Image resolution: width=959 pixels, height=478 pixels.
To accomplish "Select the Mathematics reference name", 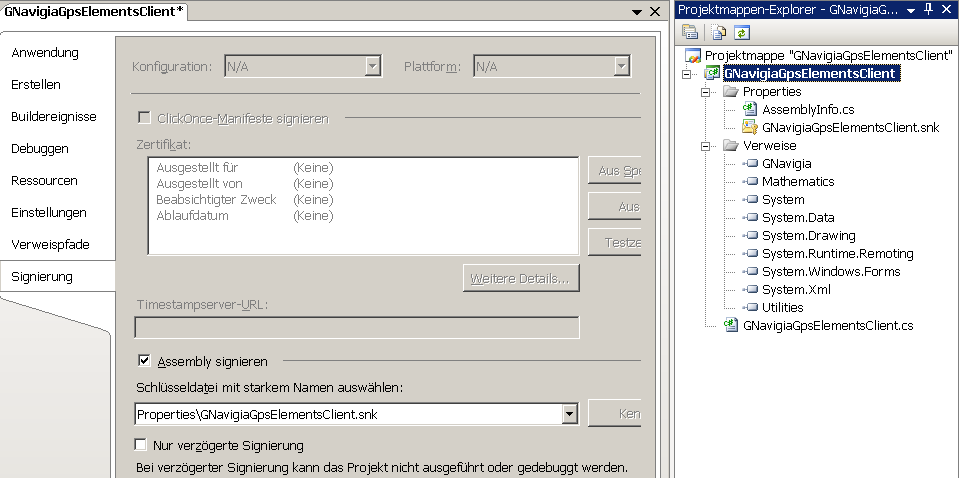I will coord(798,182).
